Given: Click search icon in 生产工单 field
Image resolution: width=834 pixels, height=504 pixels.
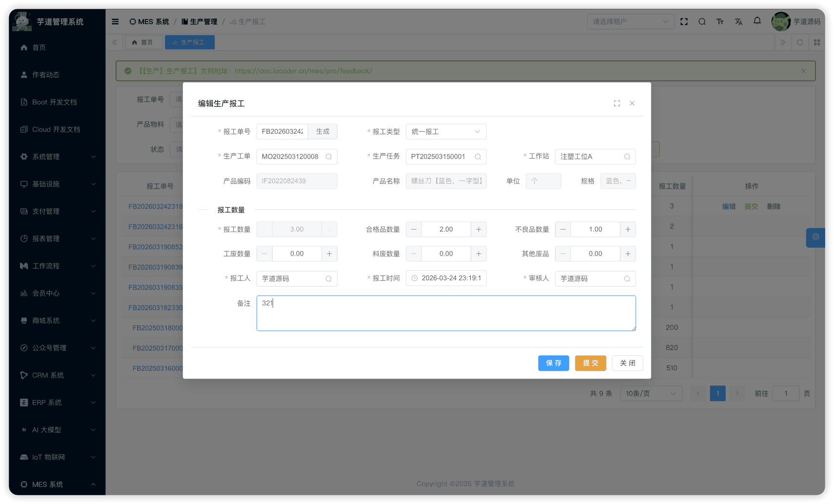Looking at the screenshot, I should point(328,157).
